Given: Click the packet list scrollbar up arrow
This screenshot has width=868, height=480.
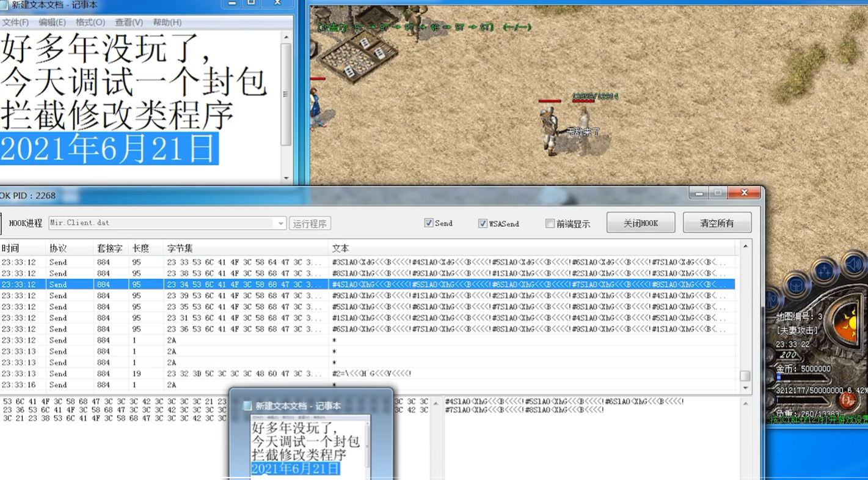Looking at the screenshot, I should [745, 246].
